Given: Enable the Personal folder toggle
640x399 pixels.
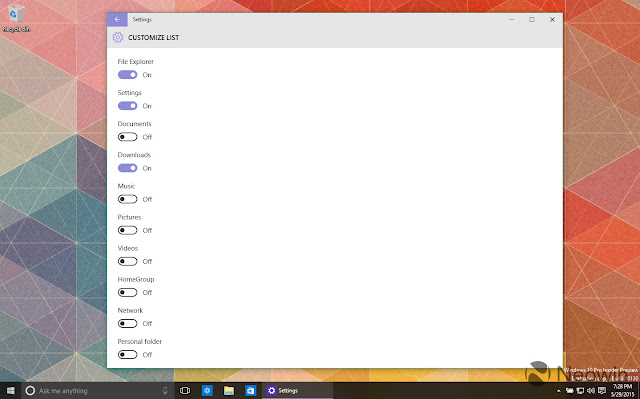Looking at the screenshot, I should 127,355.
